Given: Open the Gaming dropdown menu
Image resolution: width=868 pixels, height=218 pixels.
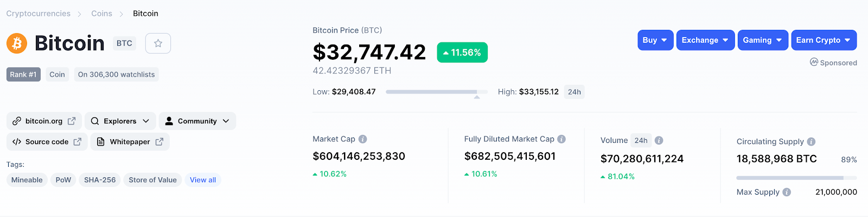Looking at the screenshot, I should [762, 40].
